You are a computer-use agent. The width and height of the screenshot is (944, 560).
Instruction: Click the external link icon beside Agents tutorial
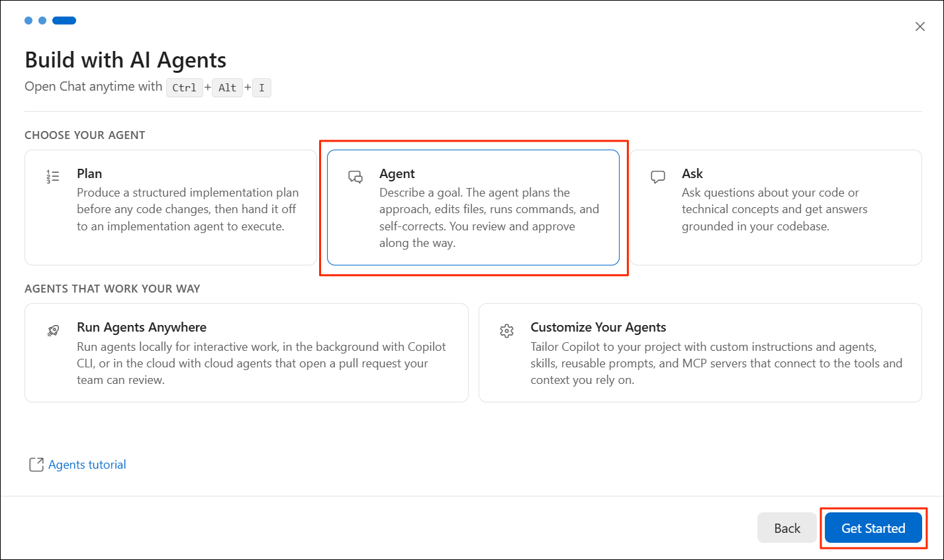point(36,465)
